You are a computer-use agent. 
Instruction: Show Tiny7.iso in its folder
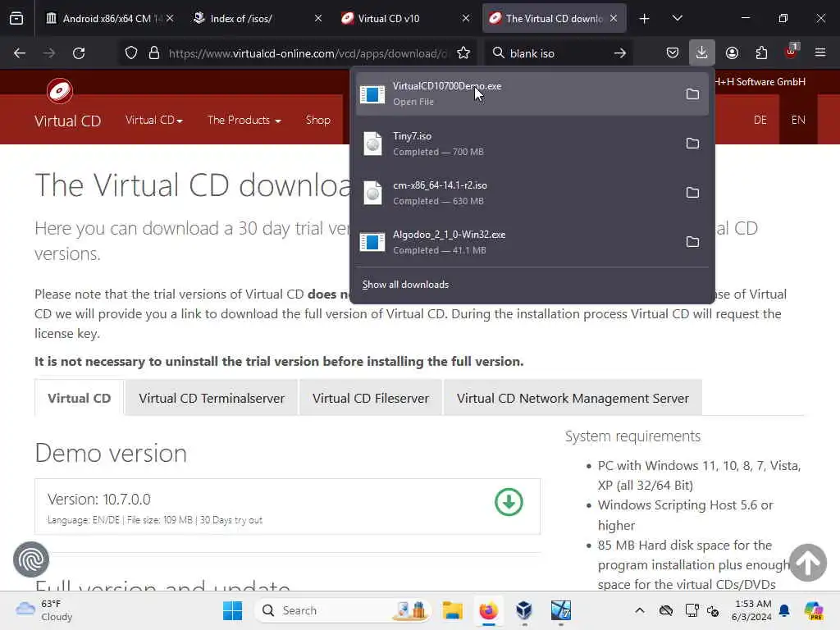[x=692, y=144]
